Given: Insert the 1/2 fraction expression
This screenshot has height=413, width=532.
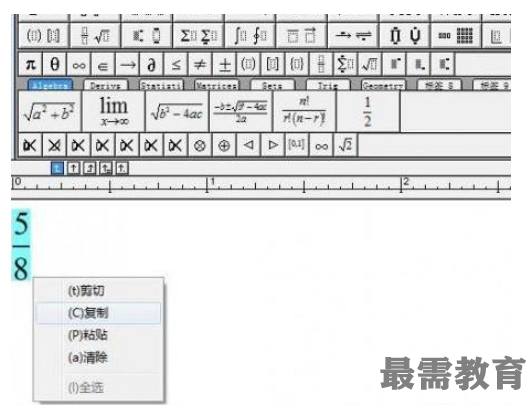Looking at the screenshot, I should tap(368, 111).
